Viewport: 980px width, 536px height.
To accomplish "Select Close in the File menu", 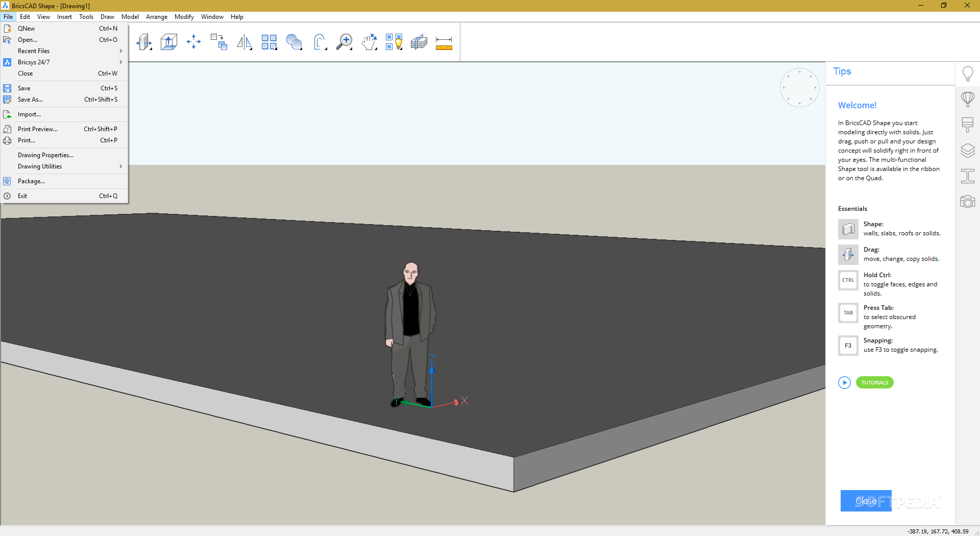I will (64, 74).
